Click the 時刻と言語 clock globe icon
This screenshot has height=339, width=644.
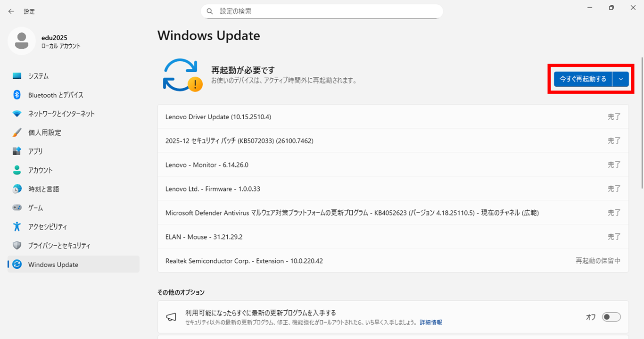pyautogui.click(x=17, y=189)
